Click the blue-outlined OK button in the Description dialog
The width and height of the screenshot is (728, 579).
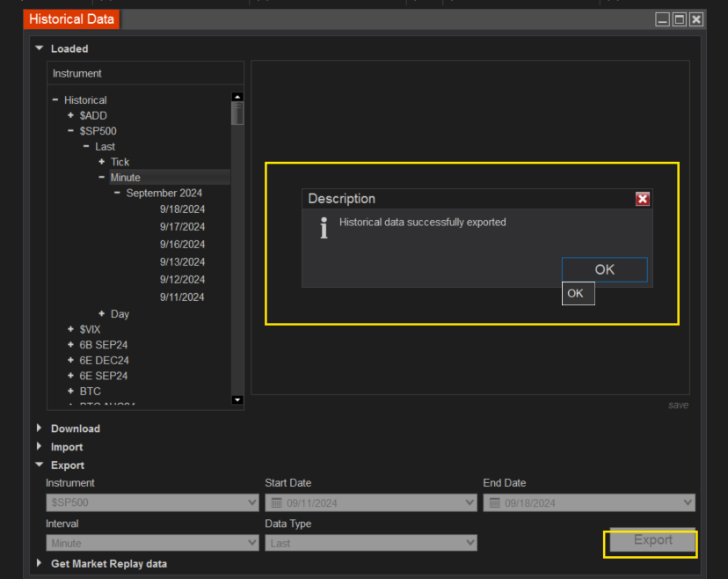[x=605, y=269]
